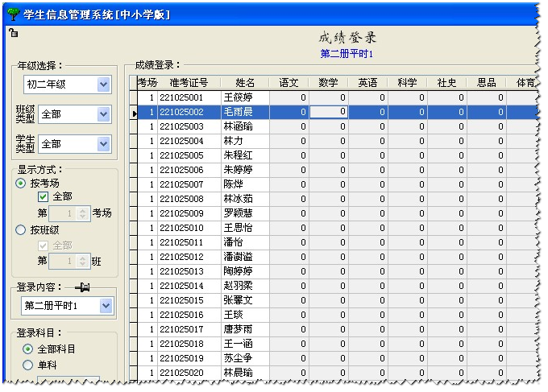The image size is (548, 392).
Task: Click the blue 第二册平时1 subtitle text
Action: coord(347,54)
